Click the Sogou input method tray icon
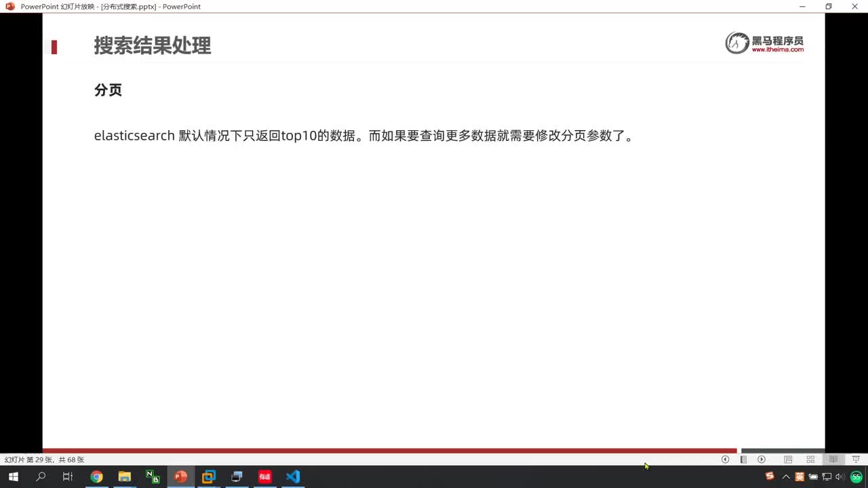868x488 pixels. coord(770,476)
